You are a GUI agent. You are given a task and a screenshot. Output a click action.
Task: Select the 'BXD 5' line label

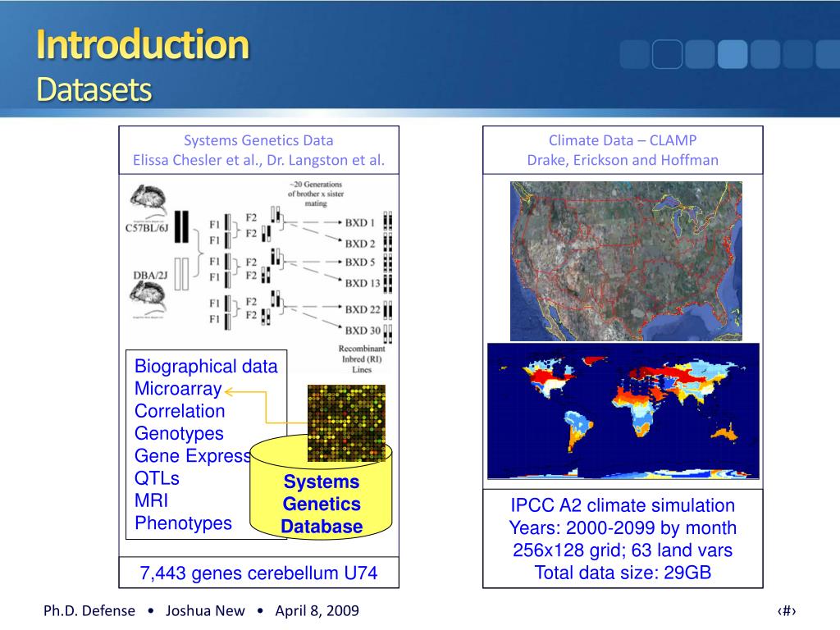point(360,262)
